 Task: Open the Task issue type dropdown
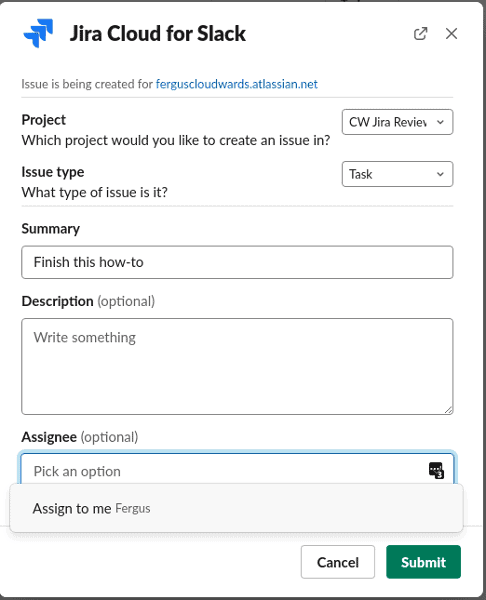(397, 174)
